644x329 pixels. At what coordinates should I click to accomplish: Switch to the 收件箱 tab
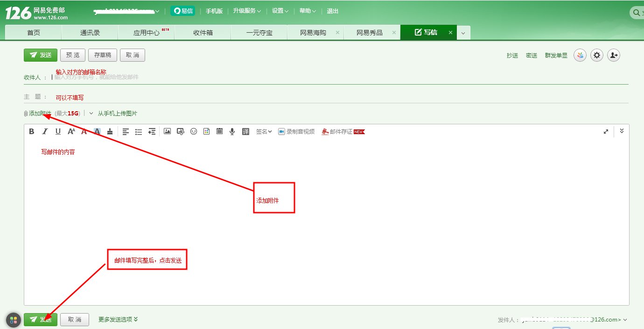(x=203, y=32)
